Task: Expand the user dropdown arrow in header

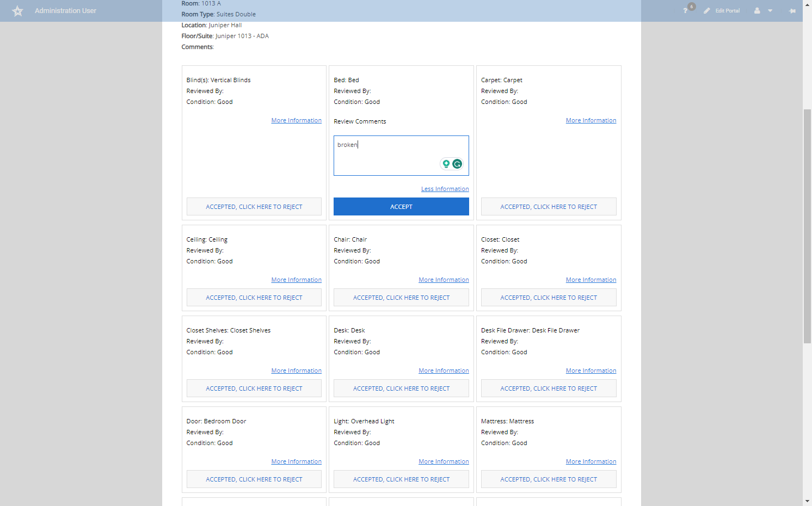Action: pyautogui.click(x=770, y=11)
